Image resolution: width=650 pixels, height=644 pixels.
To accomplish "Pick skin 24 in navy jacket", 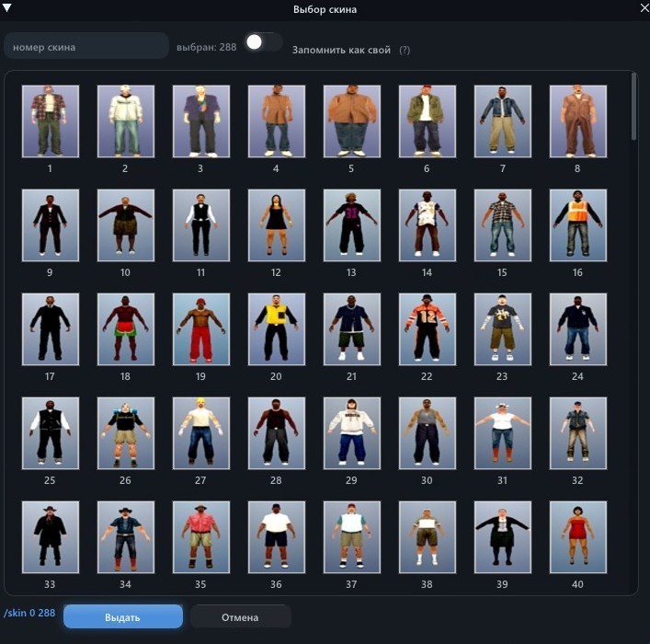I will [578, 329].
